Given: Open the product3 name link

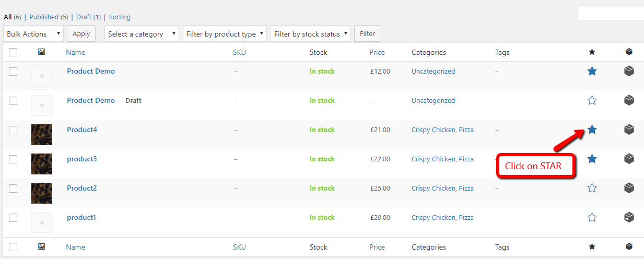Looking at the screenshot, I should [x=81, y=159].
